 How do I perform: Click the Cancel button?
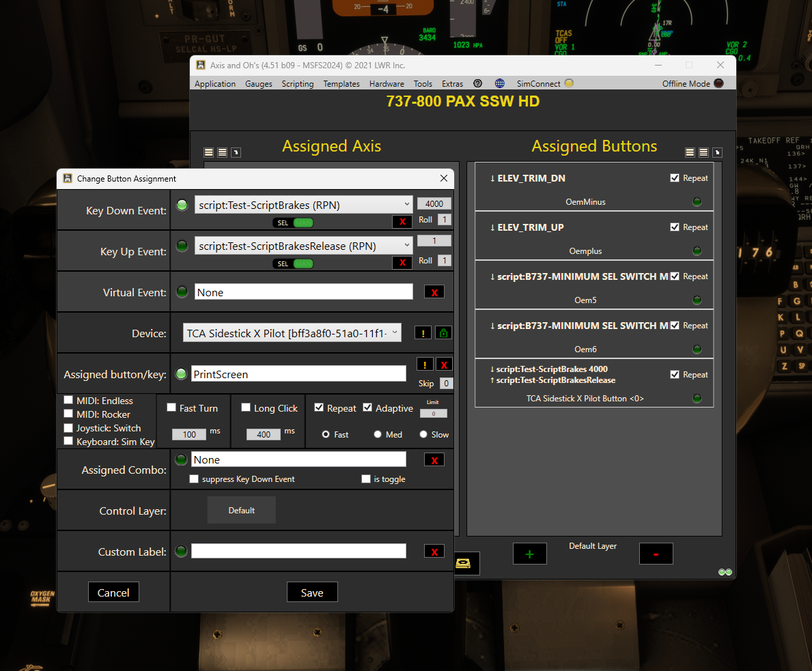(113, 593)
